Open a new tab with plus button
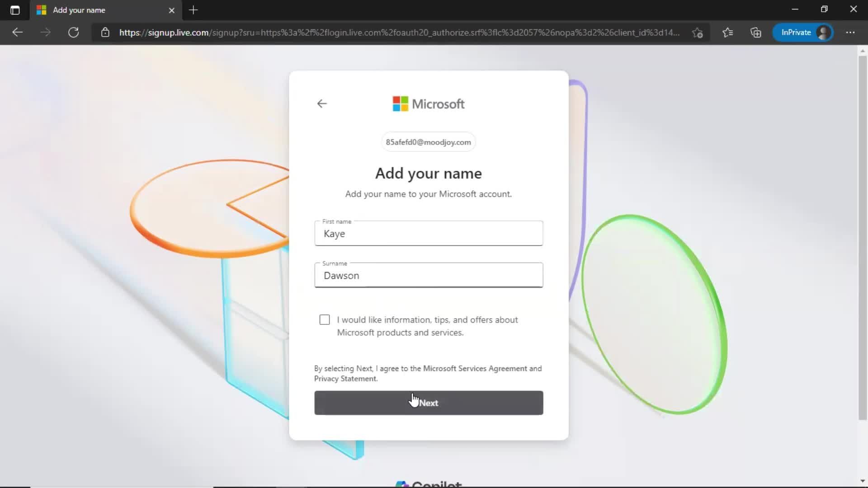The image size is (868, 488). pos(193,10)
